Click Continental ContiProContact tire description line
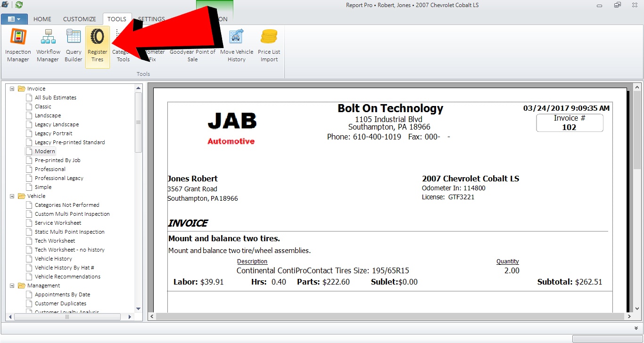 pyautogui.click(x=323, y=270)
